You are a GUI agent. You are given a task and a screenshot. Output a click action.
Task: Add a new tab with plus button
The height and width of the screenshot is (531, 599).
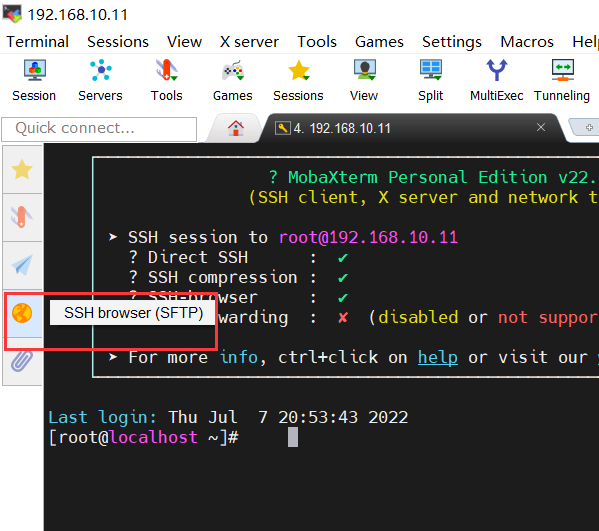coord(589,127)
